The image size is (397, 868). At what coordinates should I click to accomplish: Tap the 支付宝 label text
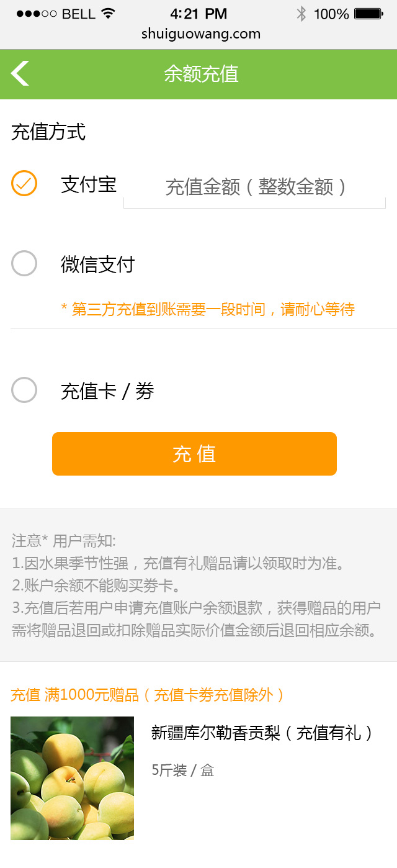tap(89, 184)
